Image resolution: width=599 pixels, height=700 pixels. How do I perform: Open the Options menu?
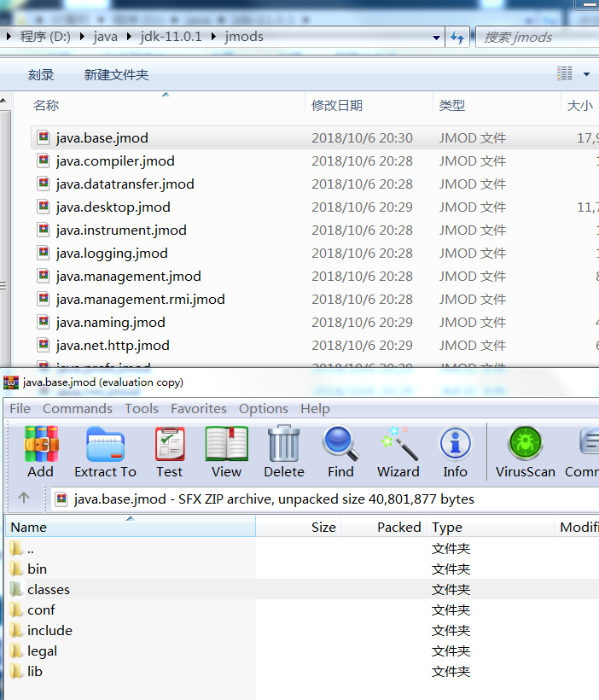pos(264,409)
